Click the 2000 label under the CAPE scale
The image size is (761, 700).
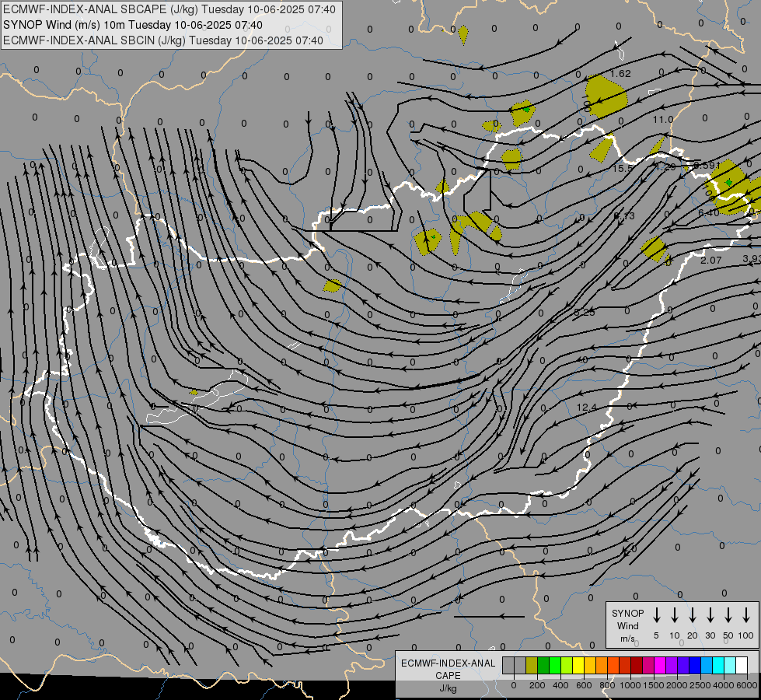pos(677,685)
